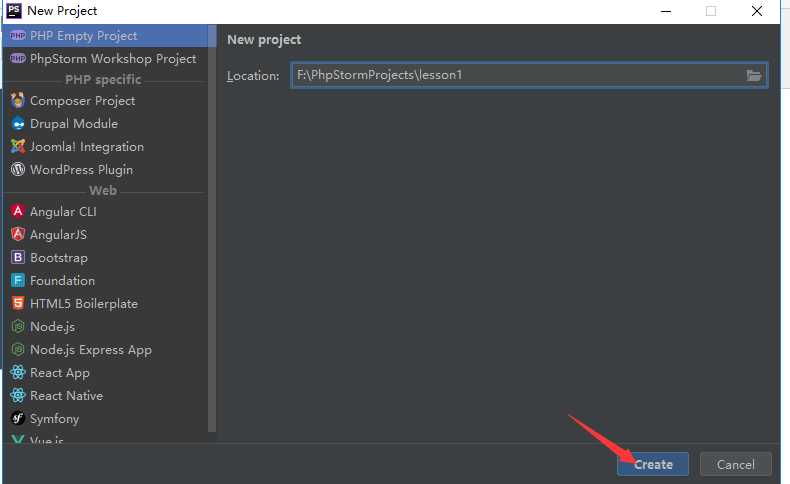Image resolution: width=790 pixels, height=484 pixels.
Task: Select "WordPress Plugin" text
Action: [x=82, y=170]
